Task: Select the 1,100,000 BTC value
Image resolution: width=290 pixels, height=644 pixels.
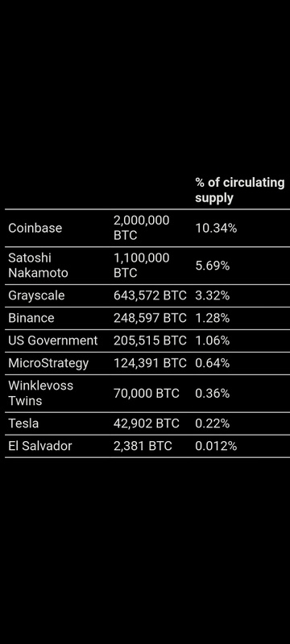Action: [141, 266]
